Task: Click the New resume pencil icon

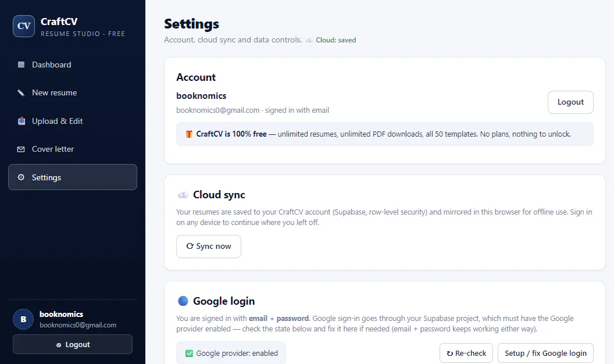Action: [x=21, y=93]
